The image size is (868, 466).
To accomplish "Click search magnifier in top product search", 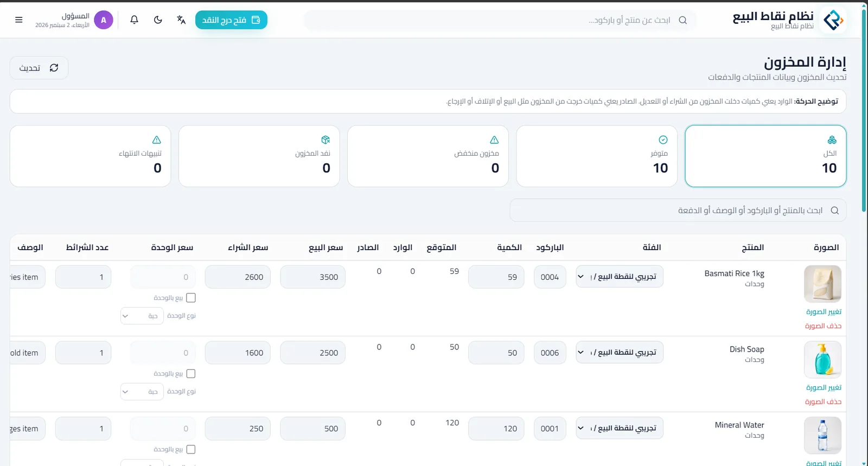I will 683,20.
